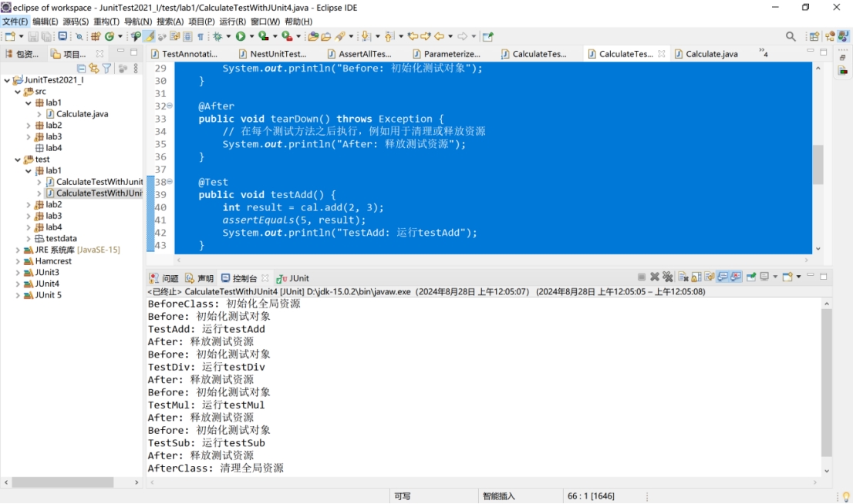Image resolution: width=853 pixels, height=504 pixels.
Task: Open the 文件(F) menu
Action: point(15,22)
